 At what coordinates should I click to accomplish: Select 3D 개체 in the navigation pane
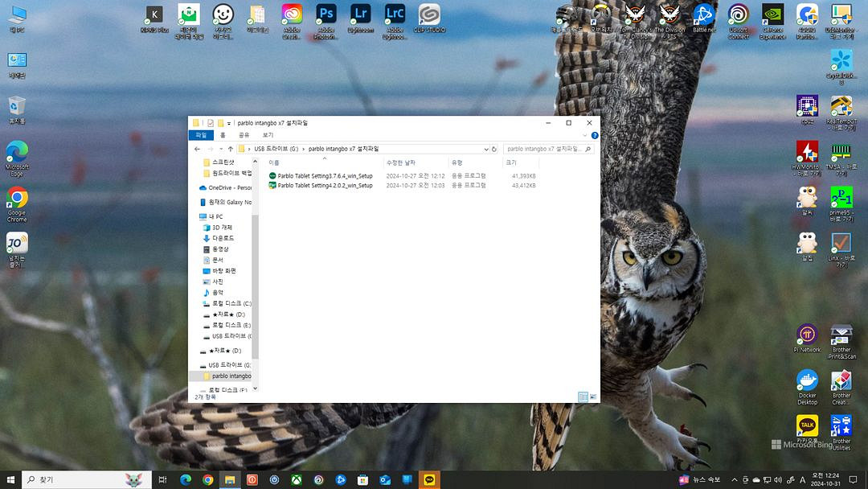coord(222,228)
